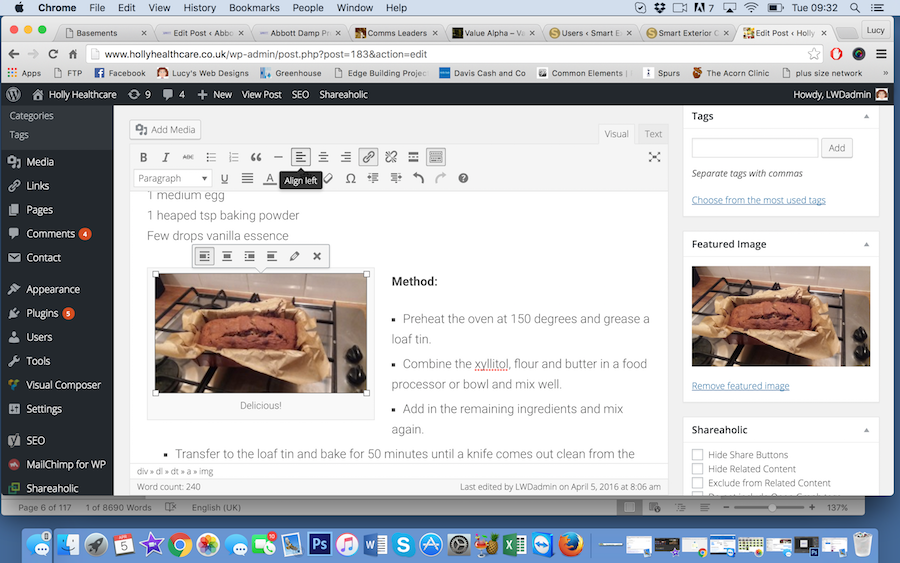Image resolution: width=900 pixels, height=563 pixels.
Task: Insert Read More tag
Action: tap(413, 157)
